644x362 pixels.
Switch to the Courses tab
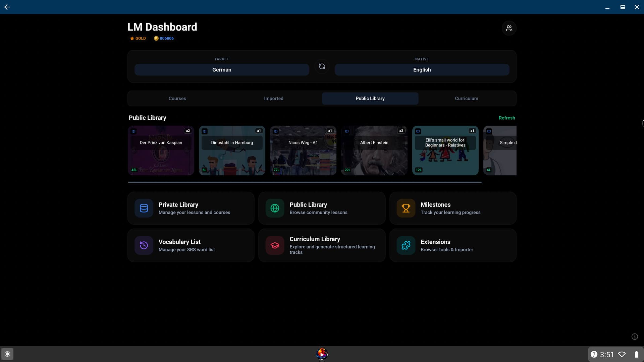pos(177,99)
